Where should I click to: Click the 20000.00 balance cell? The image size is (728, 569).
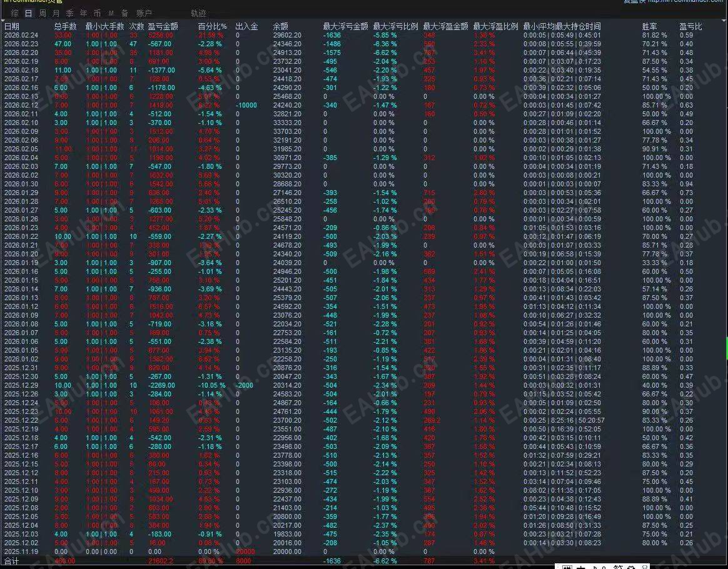click(287, 552)
